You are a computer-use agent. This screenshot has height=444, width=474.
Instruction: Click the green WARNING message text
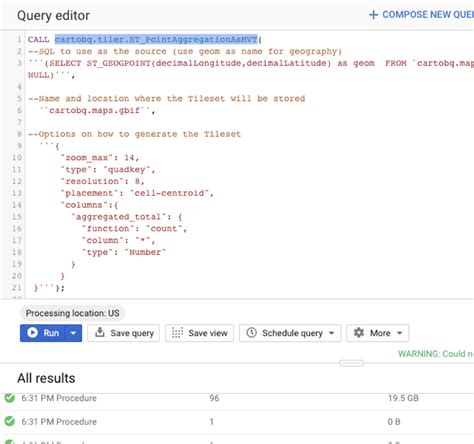[x=436, y=354]
